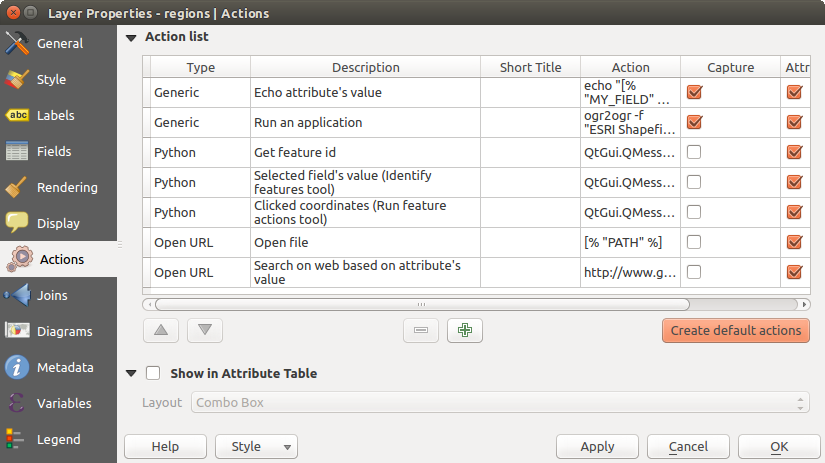Viewport: 825px width, 463px height.
Task: Uncheck Capture for Echo attribute's value
Action: [694, 93]
